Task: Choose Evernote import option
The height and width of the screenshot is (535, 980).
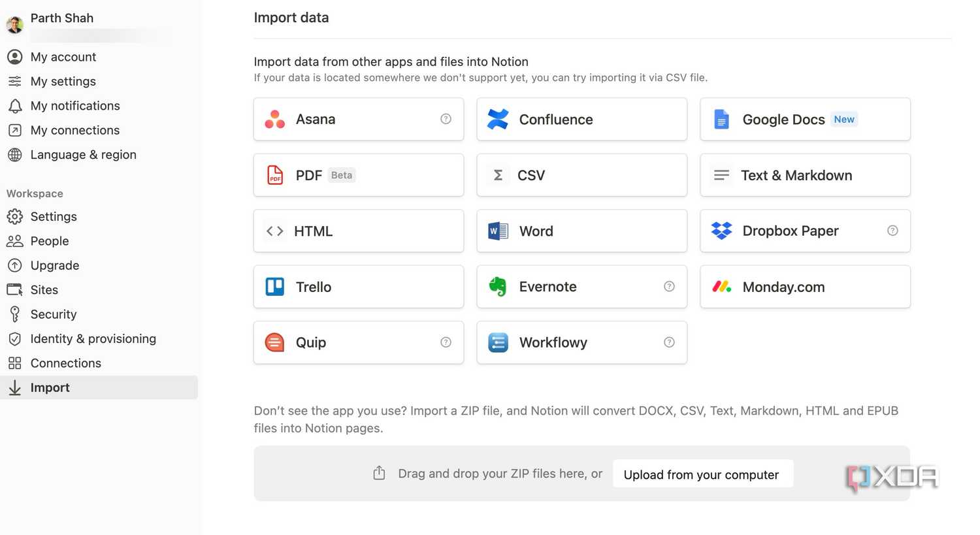Action: pyautogui.click(x=582, y=287)
